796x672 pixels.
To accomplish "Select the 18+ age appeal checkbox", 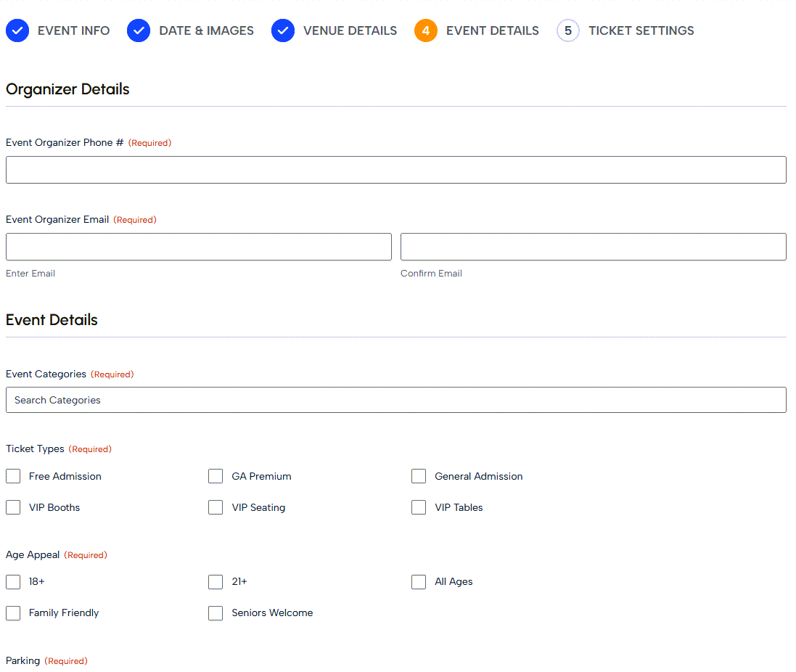I will coord(13,582).
